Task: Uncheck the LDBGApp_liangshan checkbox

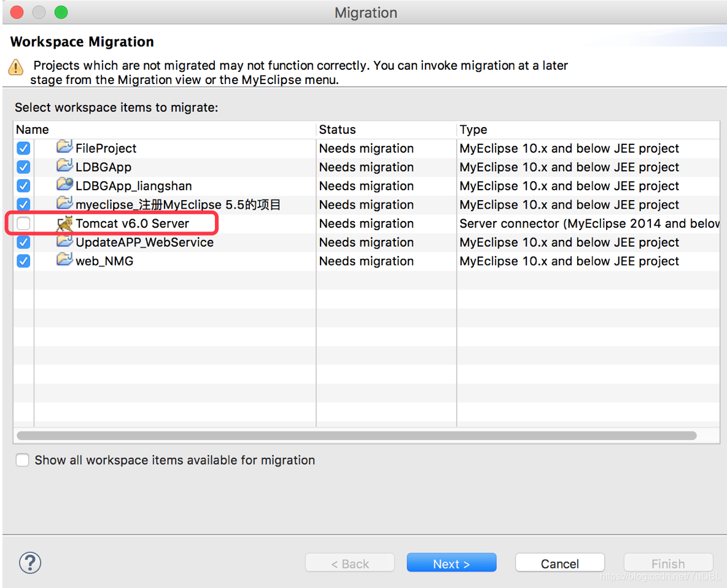Action: 23,186
